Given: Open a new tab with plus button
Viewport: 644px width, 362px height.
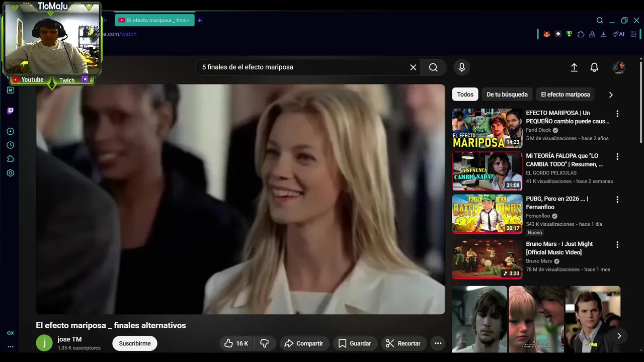Looking at the screenshot, I should [x=200, y=21].
